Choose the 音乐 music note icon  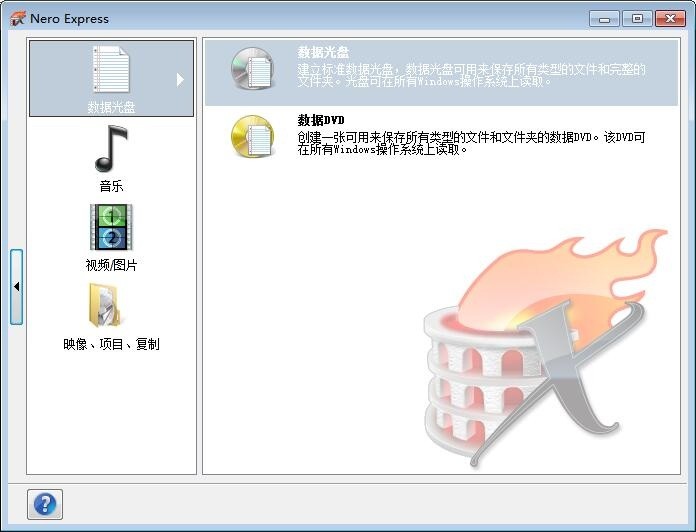pyautogui.click(x=111, y=149)
